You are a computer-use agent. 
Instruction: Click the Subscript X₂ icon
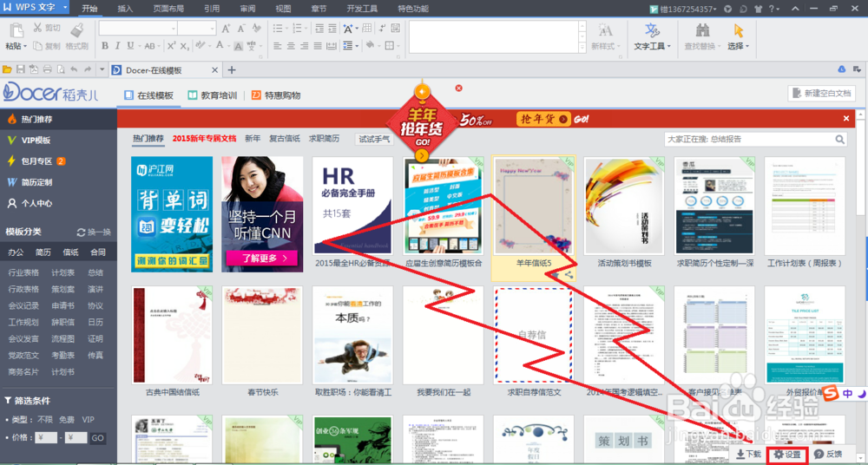(x=185, y=46)
